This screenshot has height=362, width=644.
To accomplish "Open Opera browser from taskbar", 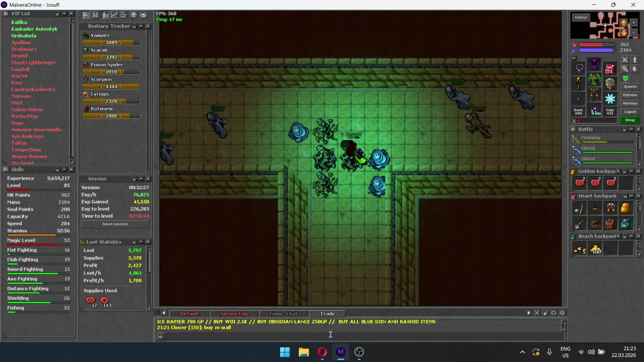I will [x=322, y=352].
